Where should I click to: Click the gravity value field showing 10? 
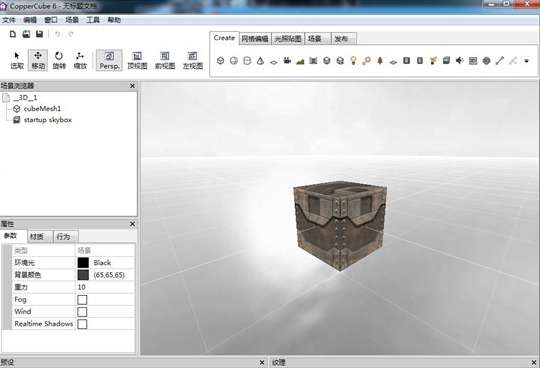click(x=105, y=287)
